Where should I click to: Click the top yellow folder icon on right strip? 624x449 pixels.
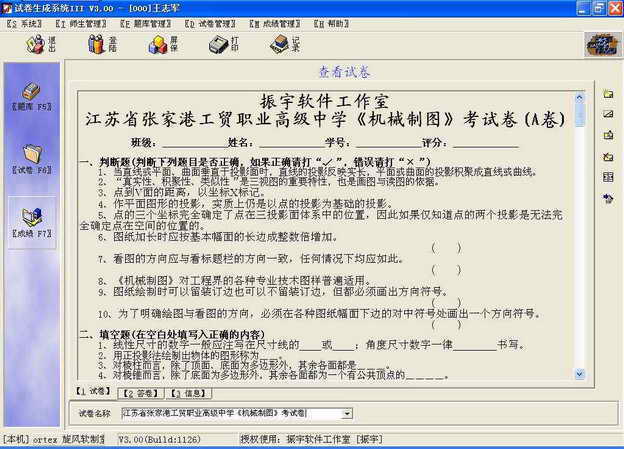click(608, 95)
